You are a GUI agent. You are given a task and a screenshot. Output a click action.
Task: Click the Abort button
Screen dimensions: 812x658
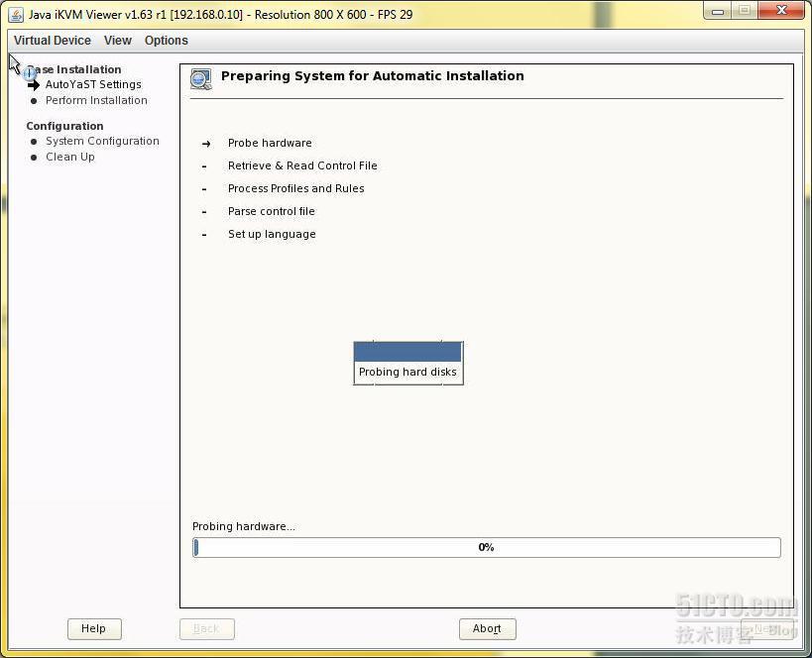pyautogui.click(x=487, y=628)
